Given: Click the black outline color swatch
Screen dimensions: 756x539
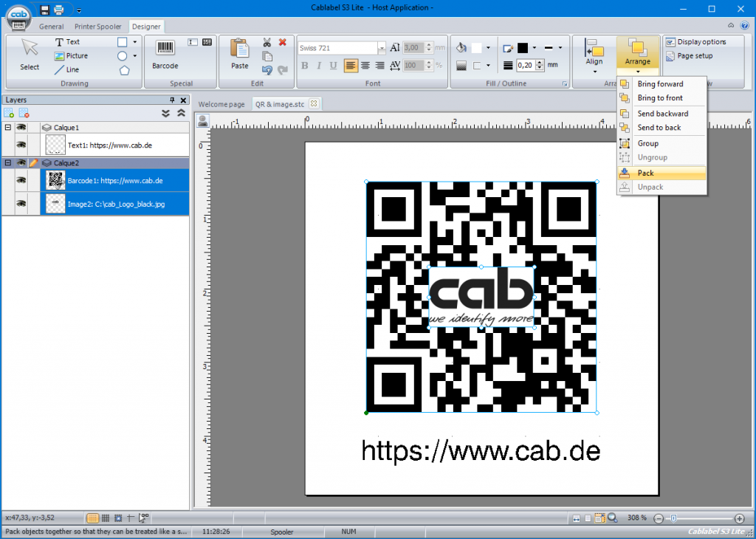Looking at the screenshot, I should click(523, 48).
